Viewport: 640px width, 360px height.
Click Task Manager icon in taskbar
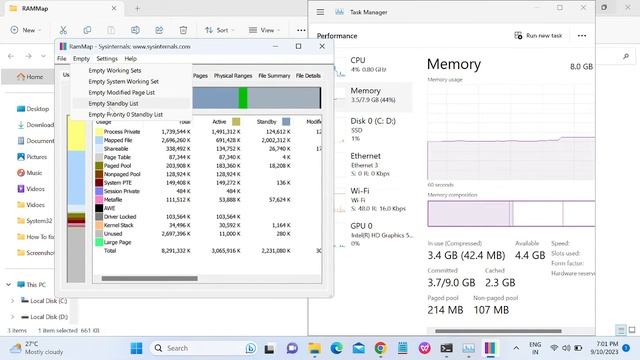click(x=468, y=348)
